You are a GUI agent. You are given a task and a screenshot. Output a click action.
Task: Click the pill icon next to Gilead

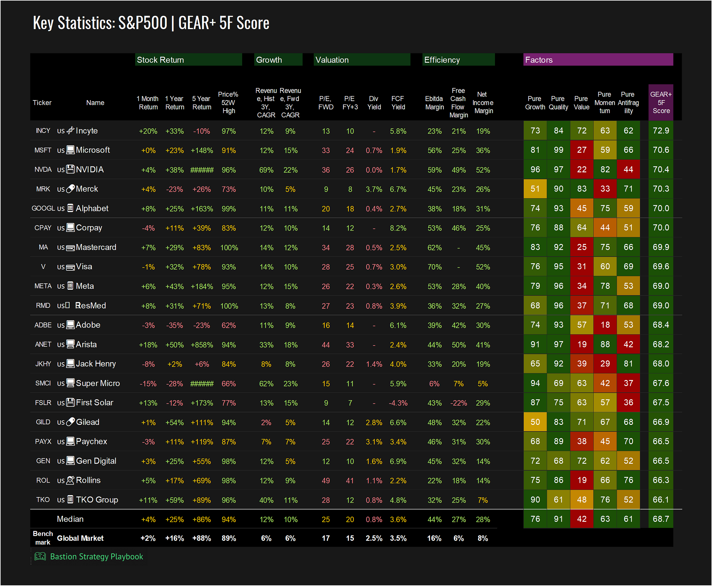[x=70, y=422]
